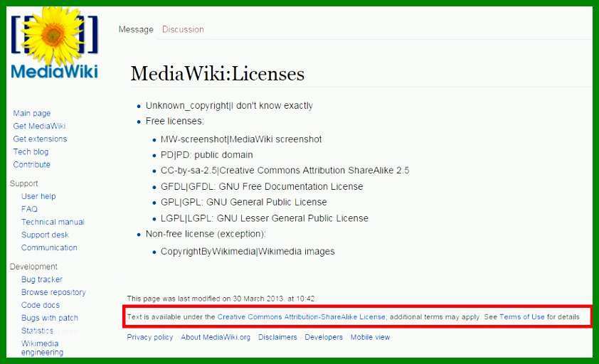Click the CC-by-sa-2.5 Creative Commons entry
This screenshot has width=599, height=364.
coord(285,171)
